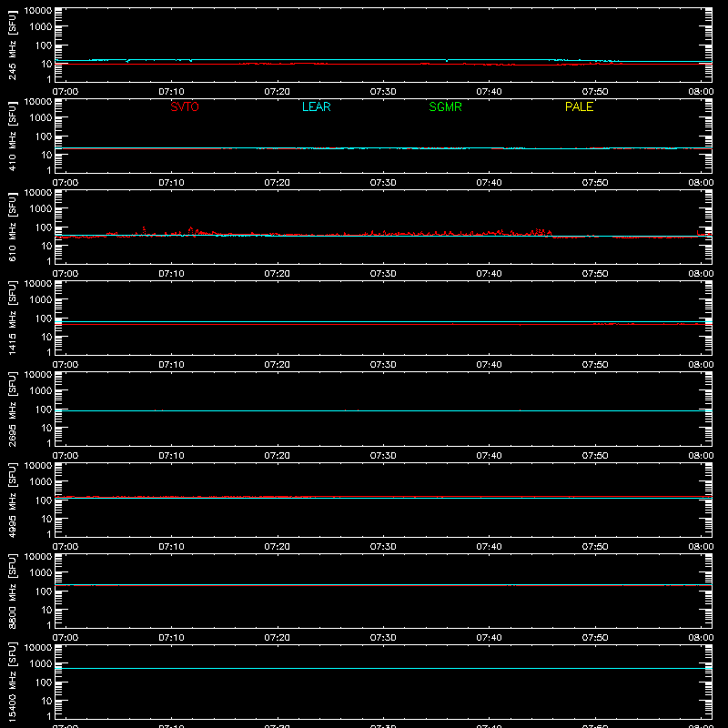Click 07:40 under the 2695 MHz panel
Viewport: 728px width, 728px height.
click(x=489, y=456)
